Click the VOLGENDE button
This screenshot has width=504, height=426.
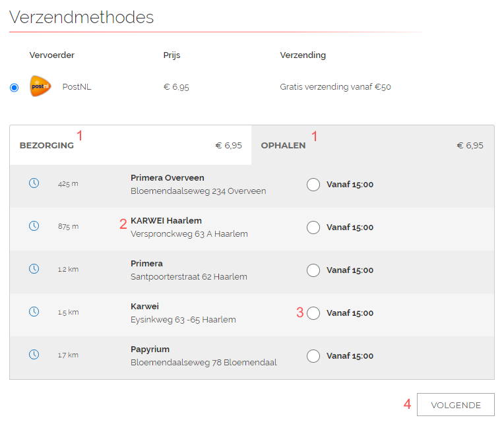point(455,405)
